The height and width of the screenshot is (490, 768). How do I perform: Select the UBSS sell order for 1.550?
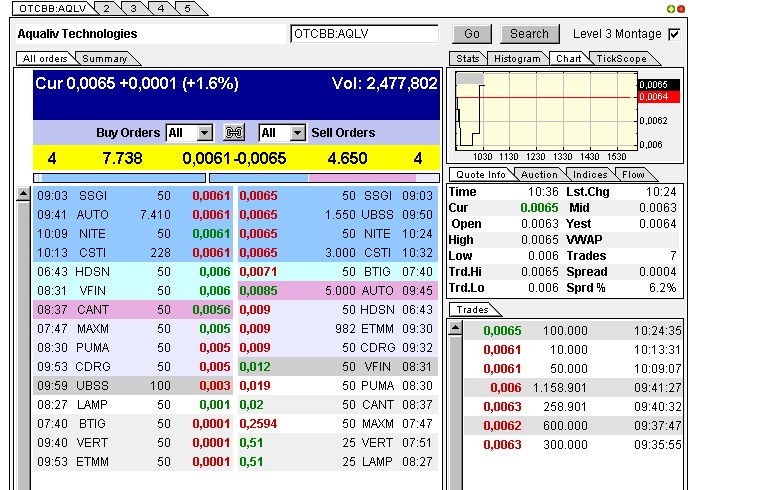[x=338, y=215]
